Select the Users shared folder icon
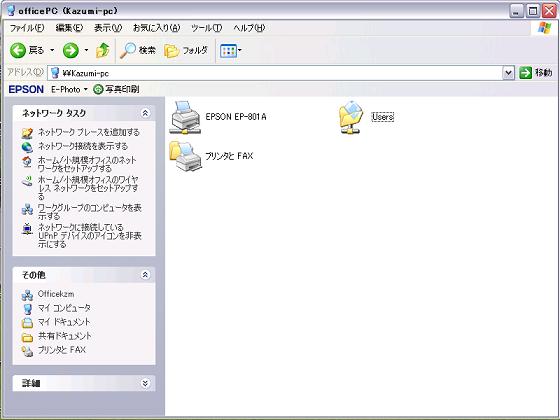The image size is (560, 420). 351,118
